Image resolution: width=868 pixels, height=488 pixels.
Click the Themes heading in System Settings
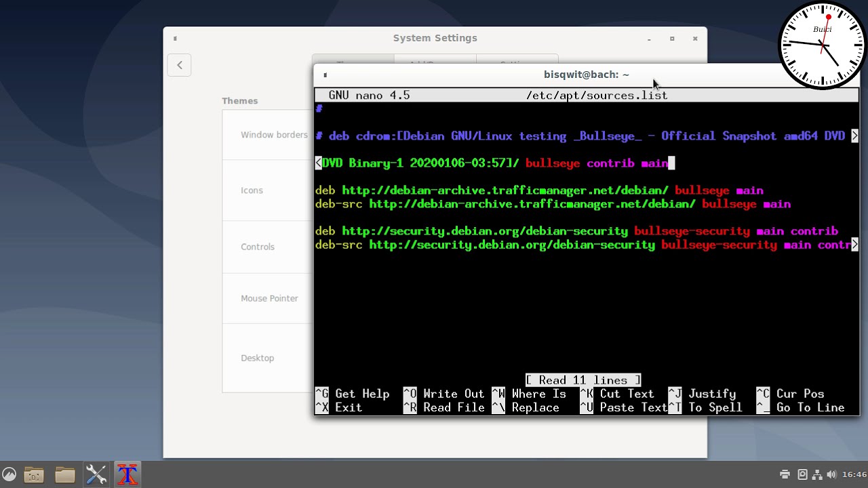pyautogui.click(x=240, y=101)
